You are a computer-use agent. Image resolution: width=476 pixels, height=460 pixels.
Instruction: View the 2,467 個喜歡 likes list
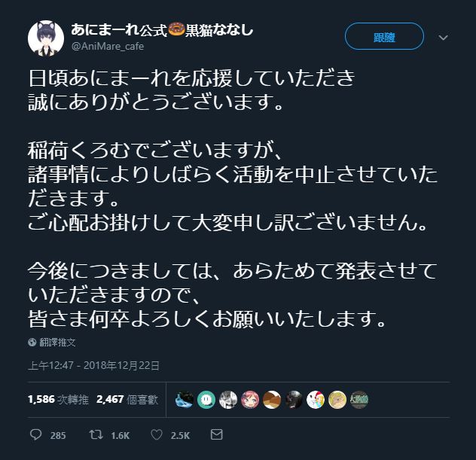click(x=127, y=399)
